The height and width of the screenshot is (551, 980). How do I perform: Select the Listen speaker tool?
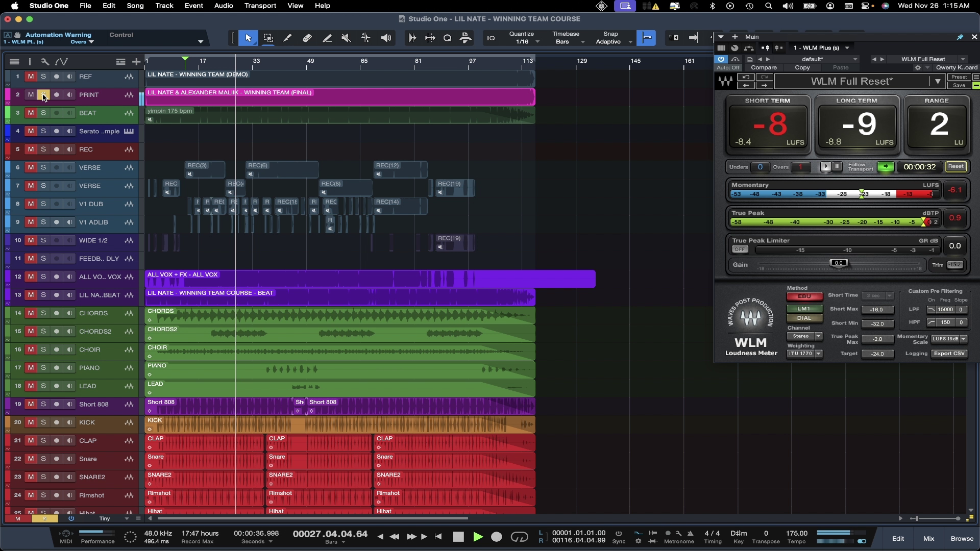click(386, 38)
